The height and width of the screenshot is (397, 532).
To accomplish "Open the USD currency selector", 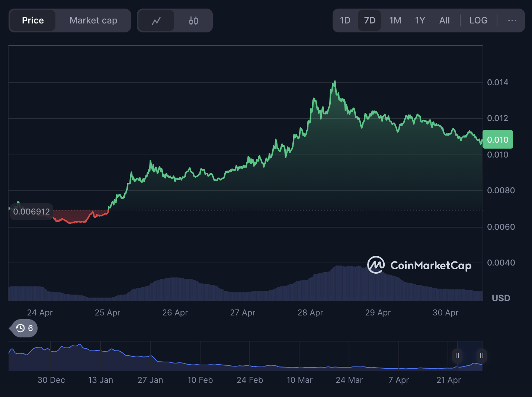I will pos(501,298).
